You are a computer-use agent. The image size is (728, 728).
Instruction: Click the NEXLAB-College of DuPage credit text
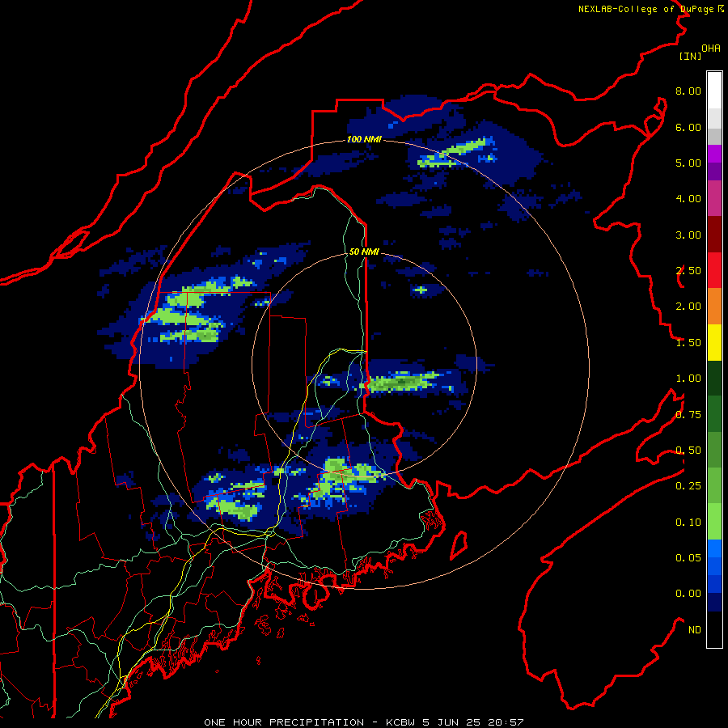651,9
